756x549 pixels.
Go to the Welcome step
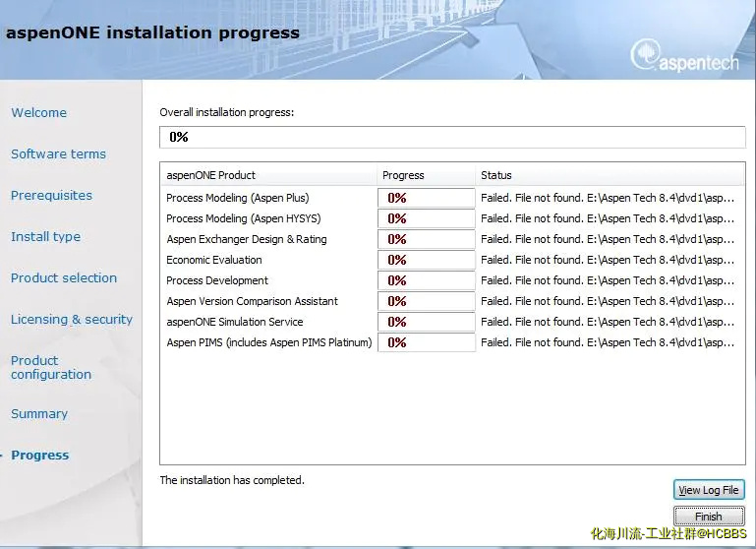39,112
